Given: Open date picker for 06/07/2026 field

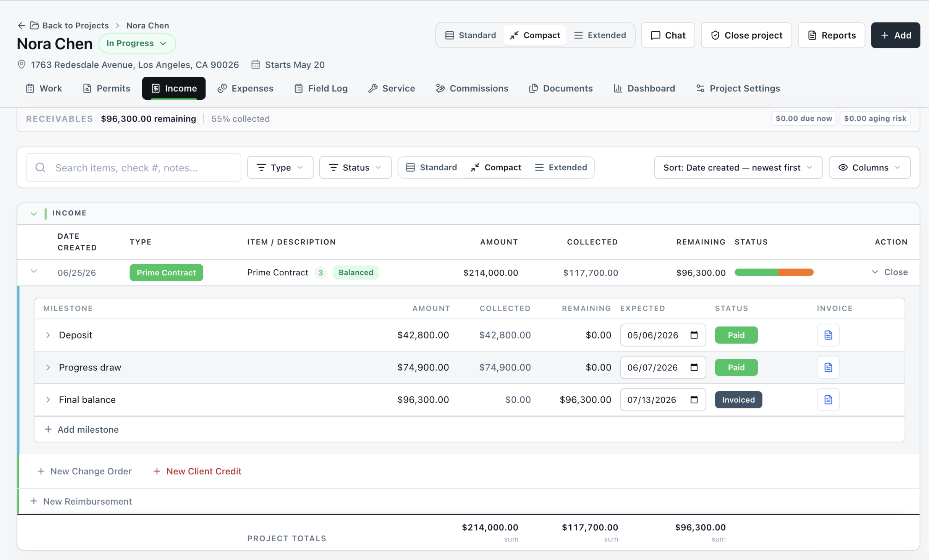Looking at the screenshot, I should 694,367.
